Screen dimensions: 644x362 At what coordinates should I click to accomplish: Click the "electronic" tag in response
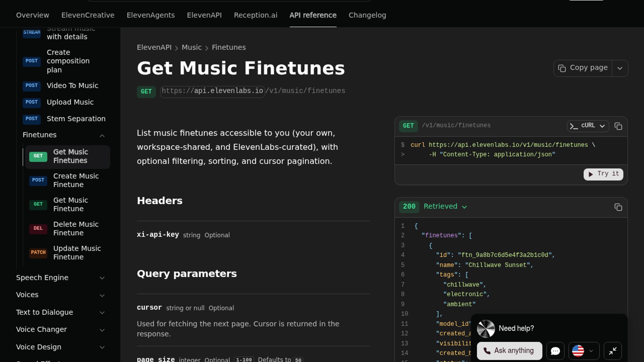tap(465, 294)
